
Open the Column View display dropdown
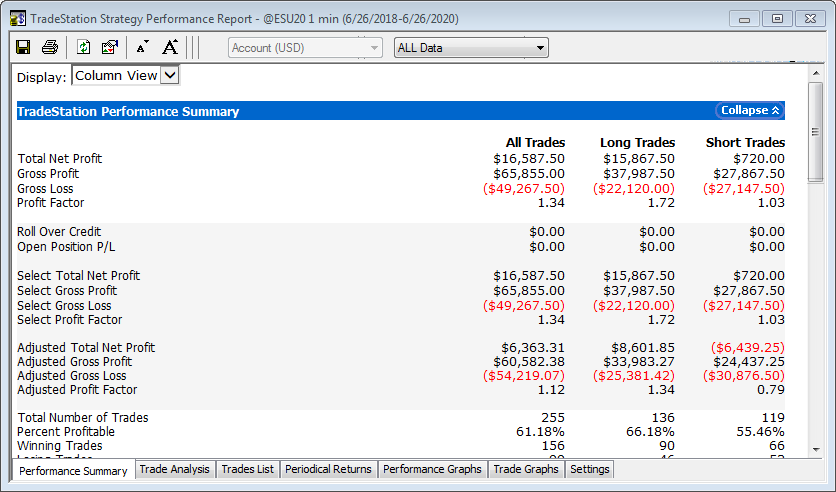126,76
